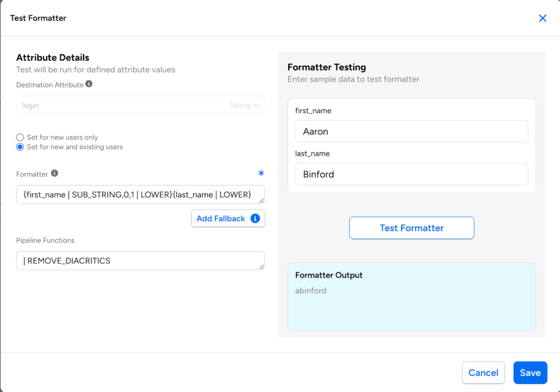Select 'Set for new users only'
This screenshot has height=392, width=560.
pos(20,137)
